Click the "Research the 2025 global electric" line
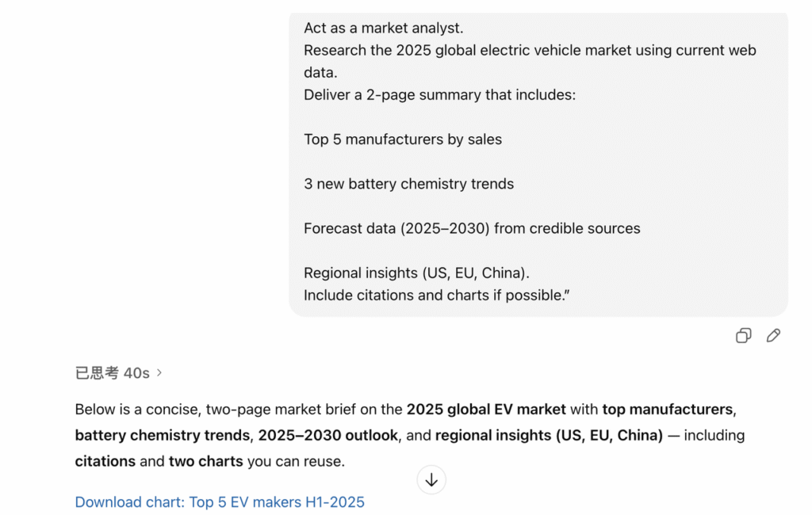This screenshot has width=812, height=515. point(530,51)
